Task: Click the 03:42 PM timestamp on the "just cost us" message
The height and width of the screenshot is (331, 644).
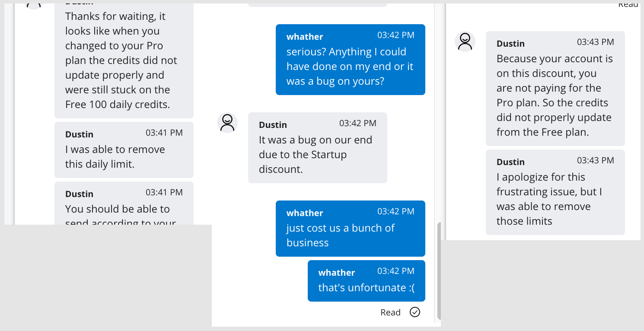Action: (395, 211)
